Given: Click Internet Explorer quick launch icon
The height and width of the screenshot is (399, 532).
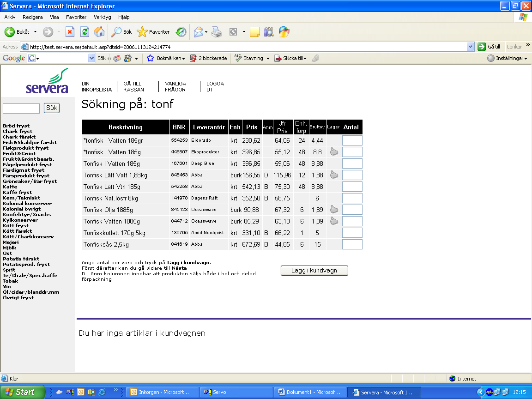Looking at the screenshot, I should (x=102, y=392).
